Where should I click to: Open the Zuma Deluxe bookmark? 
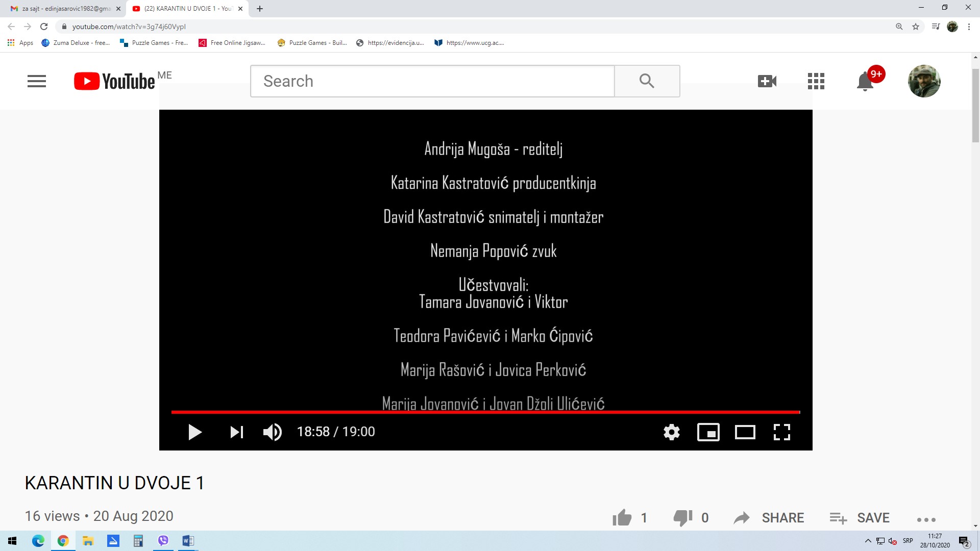(x=76, y=43)
